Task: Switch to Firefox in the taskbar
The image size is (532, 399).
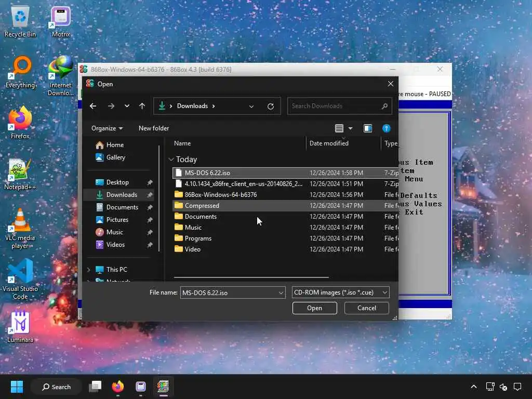Action: (118, 387)
